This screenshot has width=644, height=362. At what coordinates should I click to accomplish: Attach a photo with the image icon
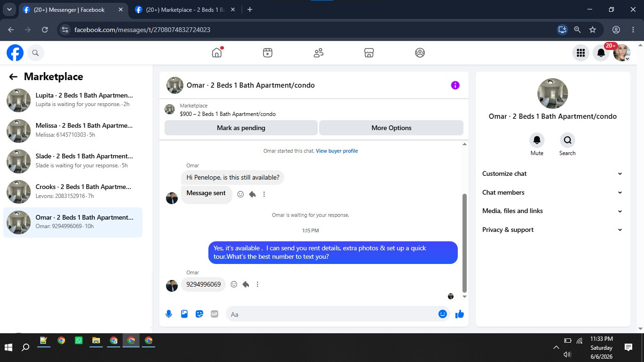(x=184, y=314)
